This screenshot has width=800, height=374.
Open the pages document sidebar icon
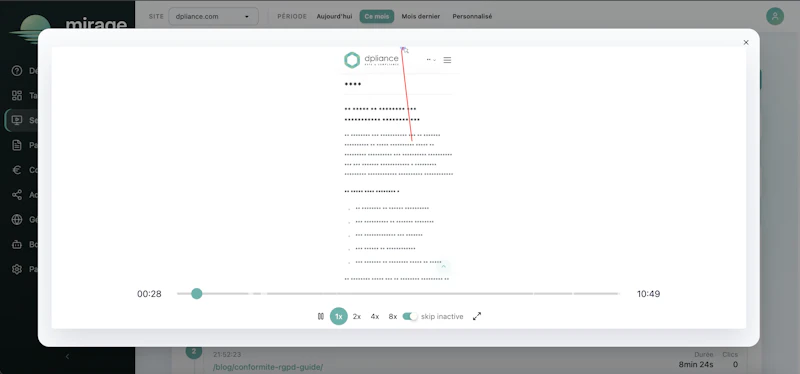click(17, 145)
